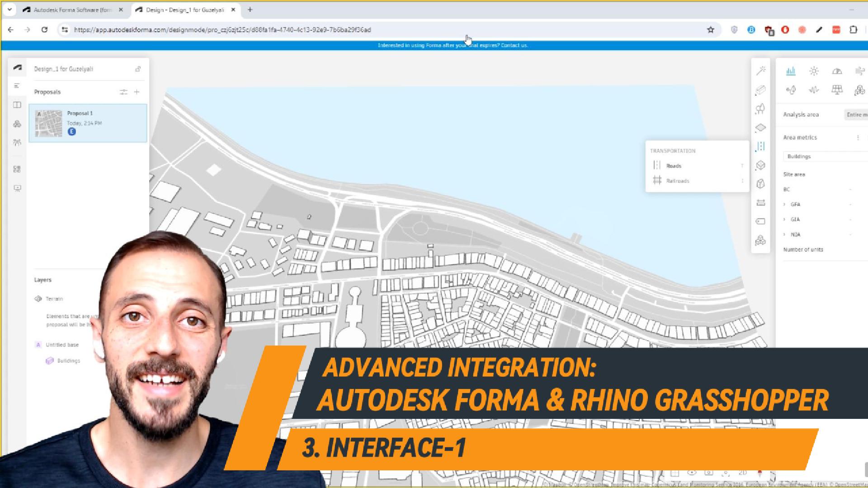Select the Buildings layer under Untitled base
The image size is (868, 488).
pyautogui.click(x=63, y=361)
